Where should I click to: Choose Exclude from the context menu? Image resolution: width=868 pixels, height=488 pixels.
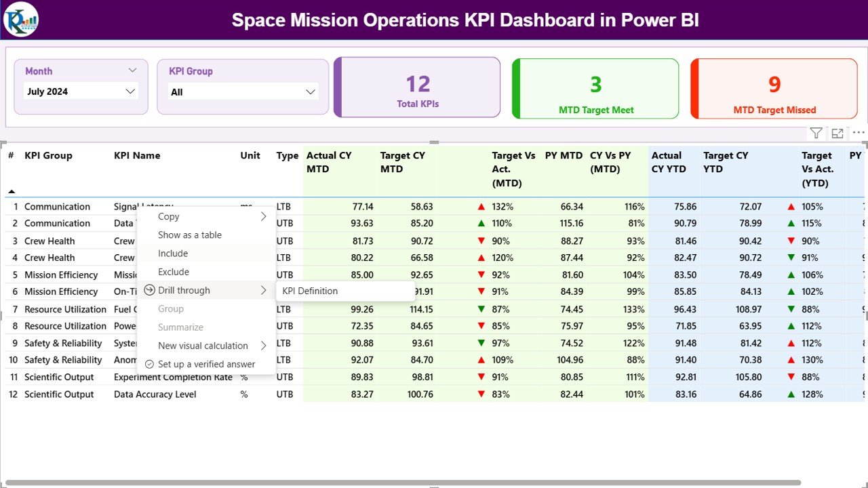point(174,272)
